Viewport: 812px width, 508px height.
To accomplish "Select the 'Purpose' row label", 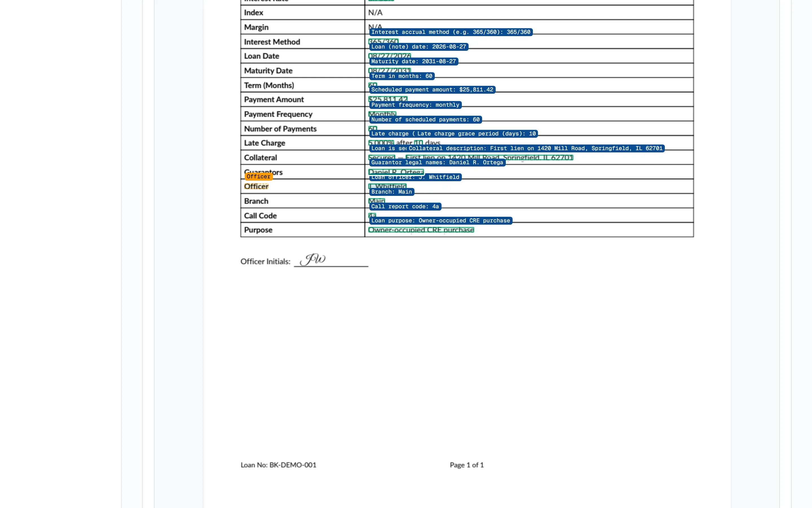I will (258, 230).
